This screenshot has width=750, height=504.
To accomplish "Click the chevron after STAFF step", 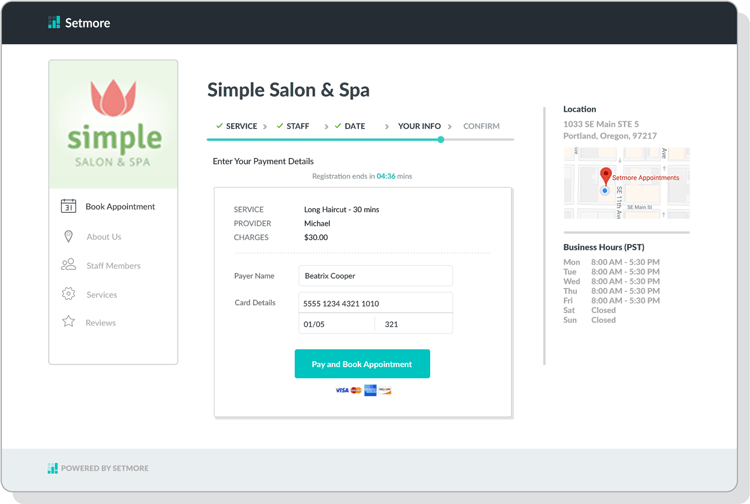I will 326,127.
